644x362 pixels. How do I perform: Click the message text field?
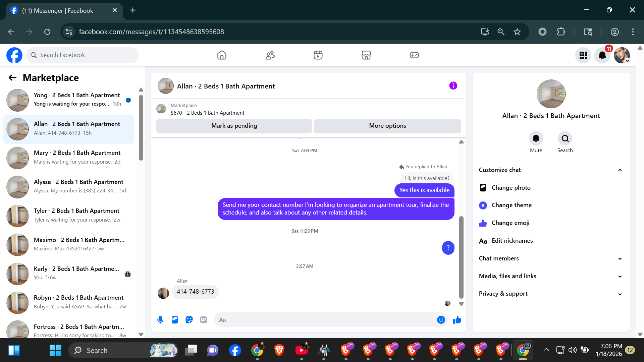[x=325, y=320]
